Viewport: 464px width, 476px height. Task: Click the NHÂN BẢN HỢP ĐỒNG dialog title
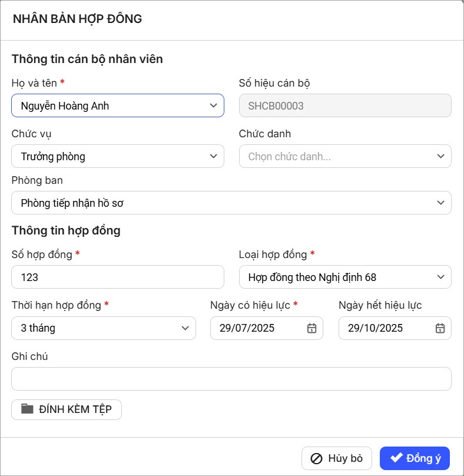click(77, 19)
